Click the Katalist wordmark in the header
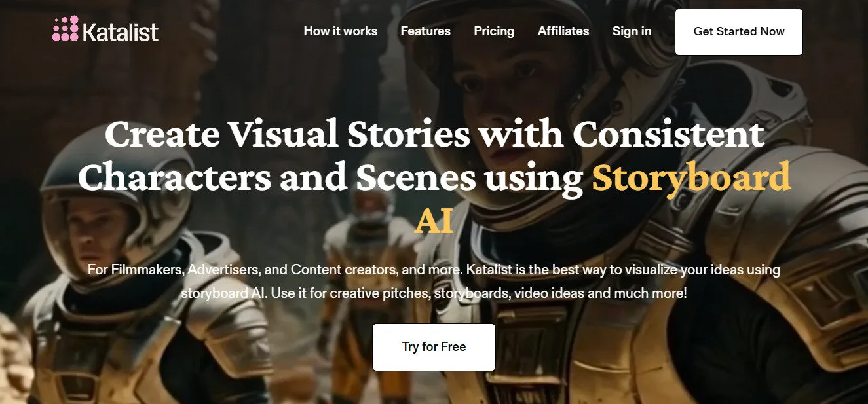868x404 pixels. tap(121, 31)
